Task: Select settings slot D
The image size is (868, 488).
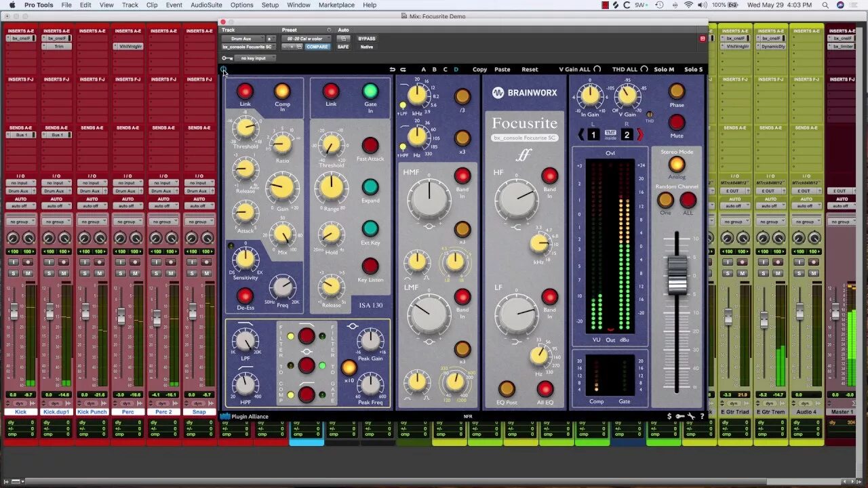Action: 456,69
